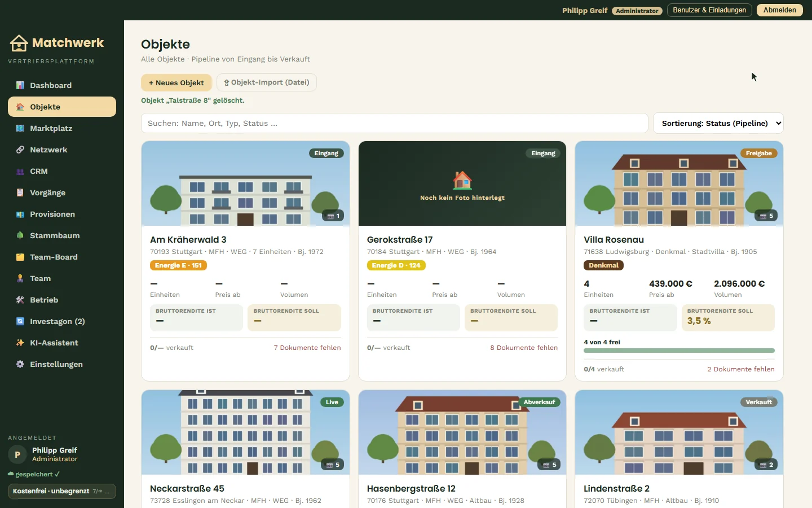This screenshot has width=812, height=508.
Task: Open the Objekte menu item
Action: click(62, 107)
